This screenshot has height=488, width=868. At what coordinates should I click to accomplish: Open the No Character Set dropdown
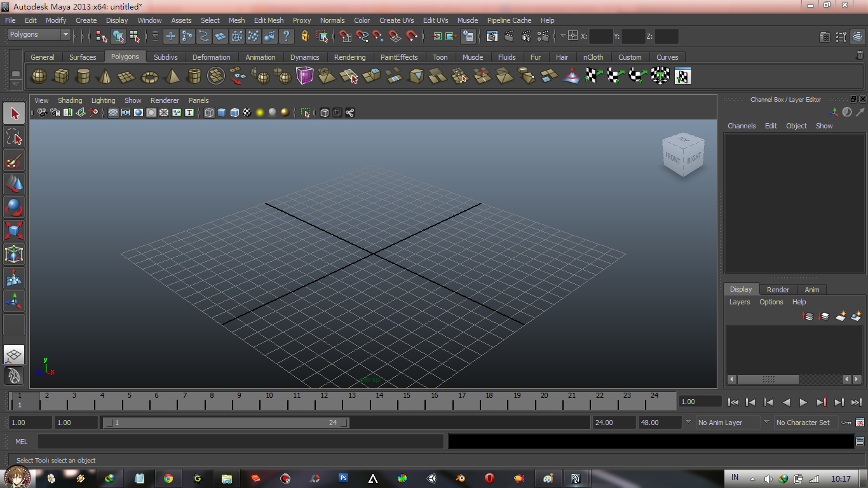(x=806, y=422)
